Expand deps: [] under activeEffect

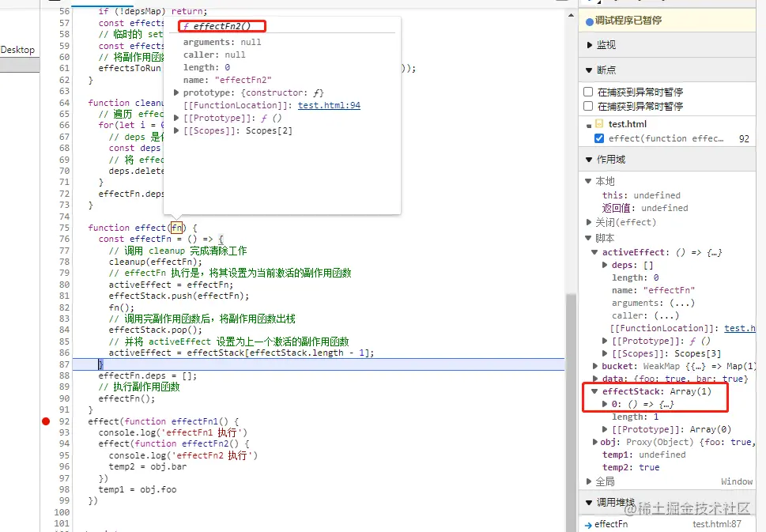605,266
